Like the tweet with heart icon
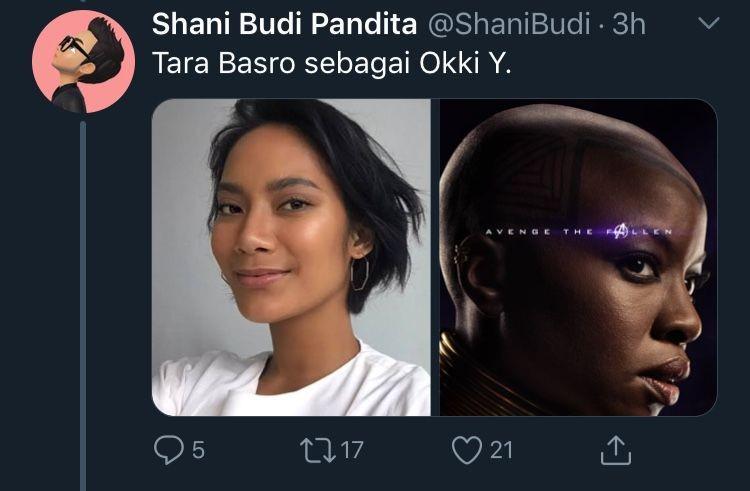 tap(467, 450)
